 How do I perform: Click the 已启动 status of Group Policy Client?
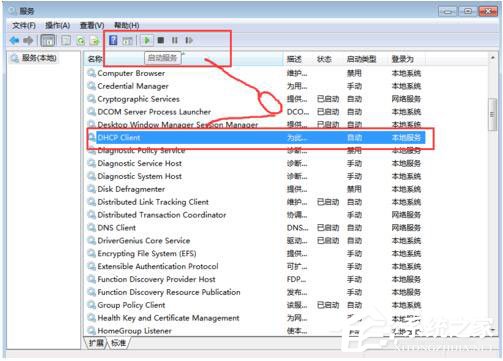[x=328, y=305]
